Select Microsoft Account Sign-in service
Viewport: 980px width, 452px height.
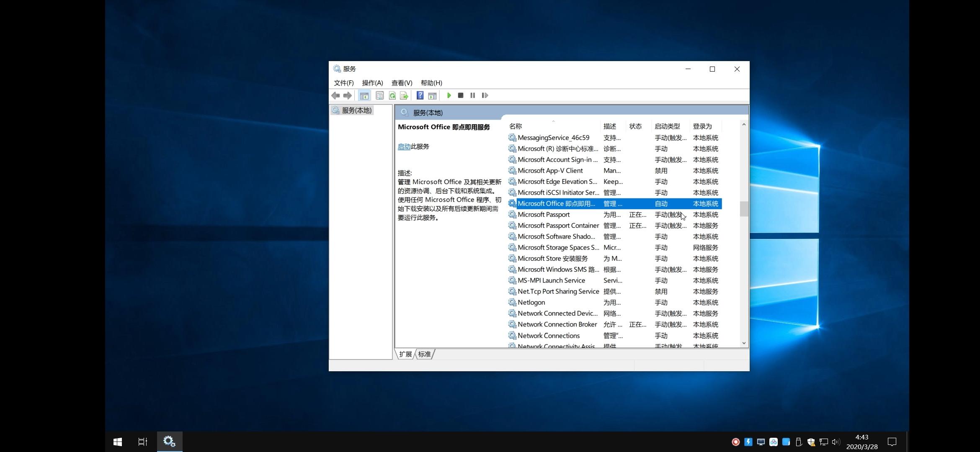click(x=614, y=160)
